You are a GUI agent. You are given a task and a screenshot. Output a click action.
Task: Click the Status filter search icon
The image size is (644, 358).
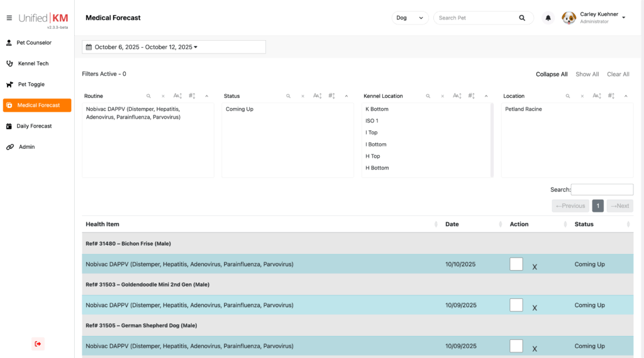pyautogui.click(x=288, y=96)
